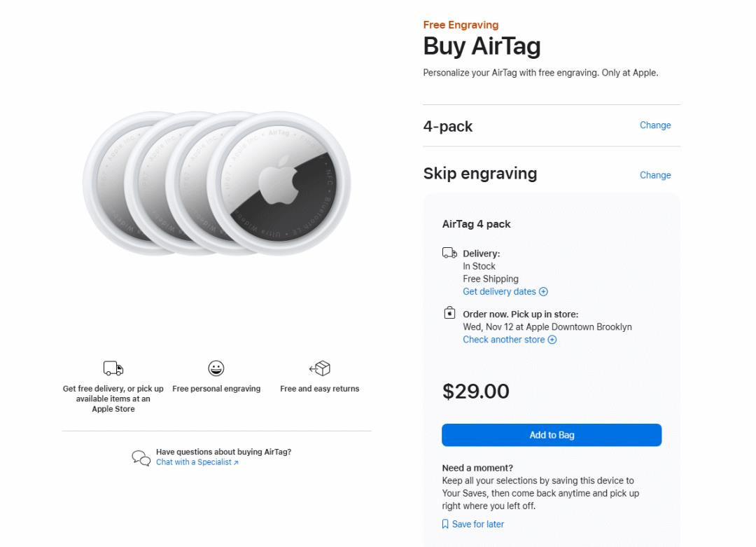Click the store bag icon beside pickup info
Screen dimensions: 756x547
(x=450, y=313)
